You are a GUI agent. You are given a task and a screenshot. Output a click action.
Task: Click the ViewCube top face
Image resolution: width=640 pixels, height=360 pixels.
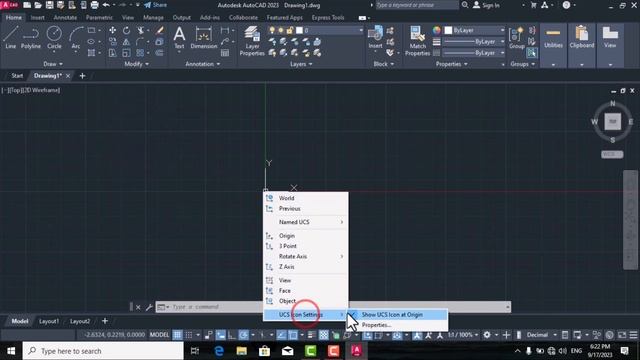coord(613,122)
